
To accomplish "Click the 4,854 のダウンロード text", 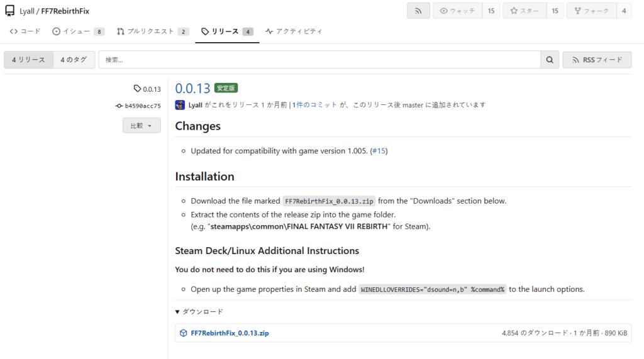I will pos(535,333).
